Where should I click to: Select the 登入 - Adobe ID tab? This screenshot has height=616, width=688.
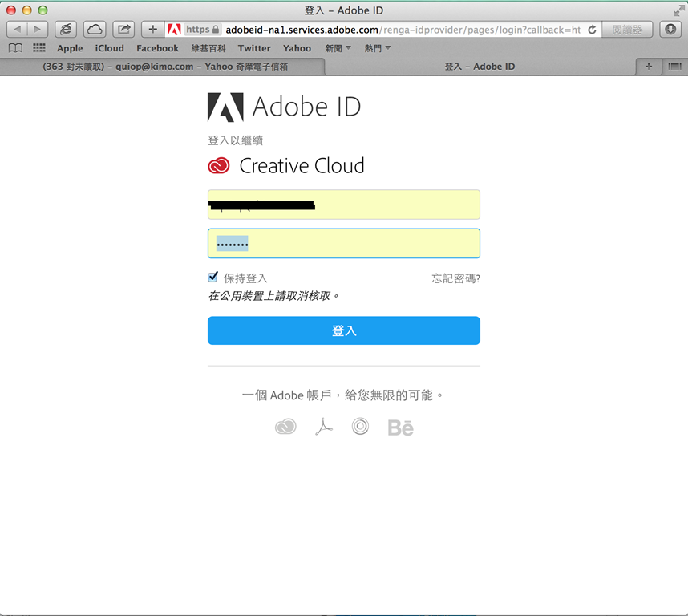(x=480, y=67)
